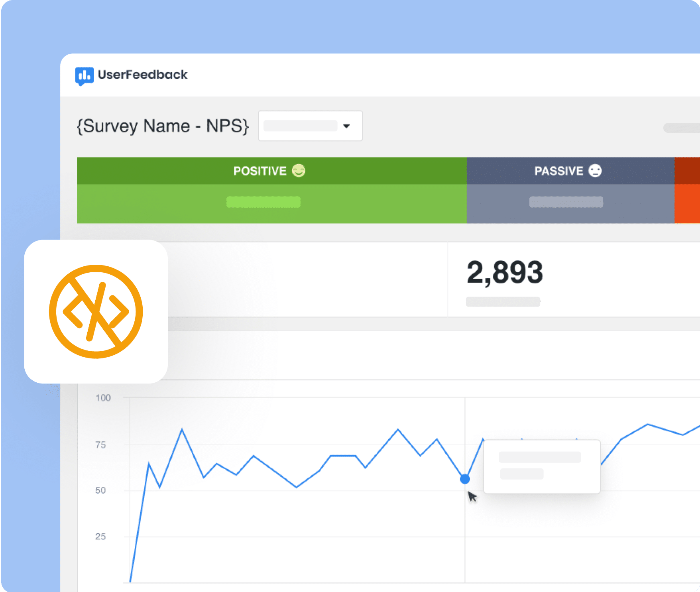
Task: Click the 50 y-axis label
Action: 100,490
